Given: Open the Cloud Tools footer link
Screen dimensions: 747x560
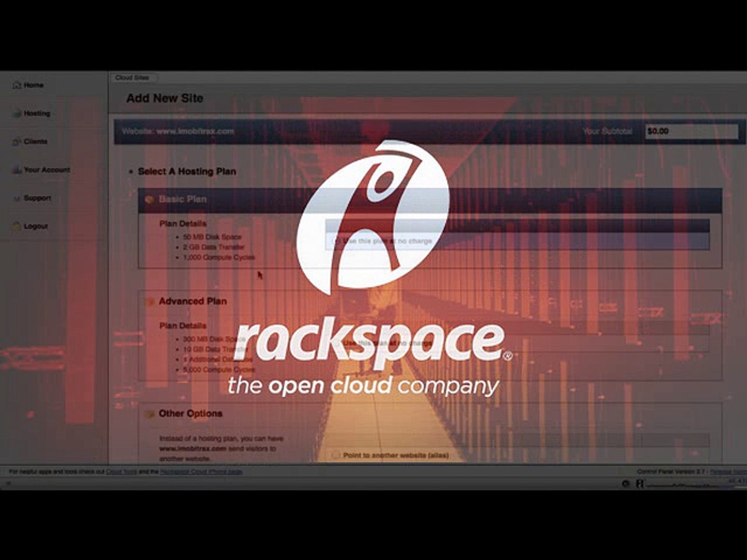Looking at the screenshot, I should coord(121,472).
